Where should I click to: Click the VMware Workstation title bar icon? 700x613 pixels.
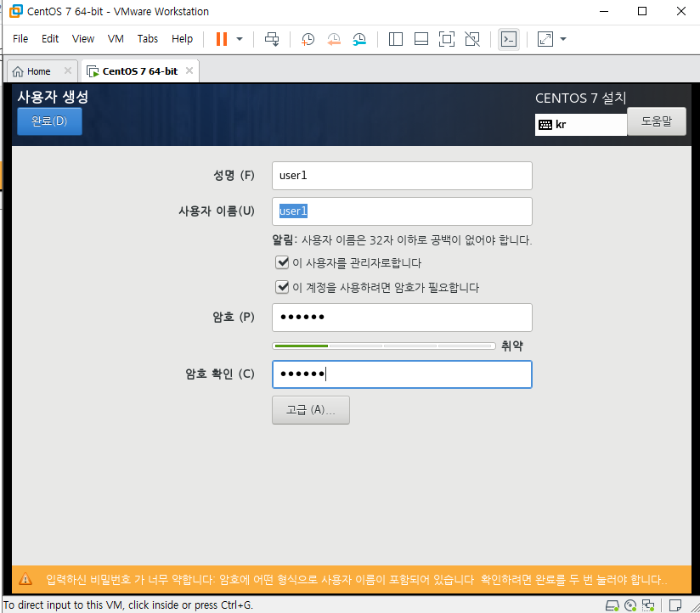click(x=16, y=11)
